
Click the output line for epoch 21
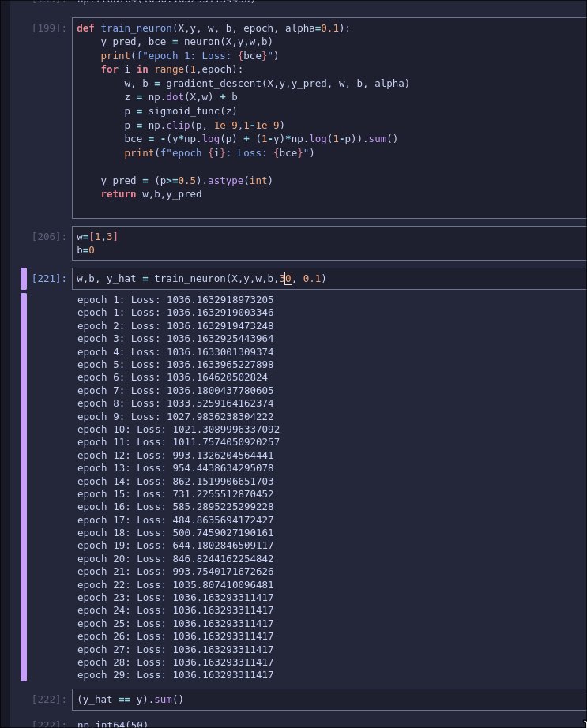(175, 572)
